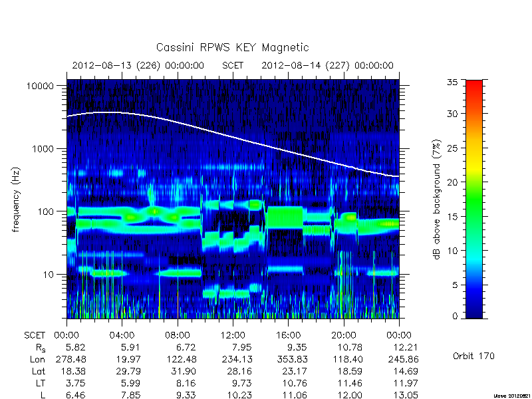Click the Lat row label

39,371
